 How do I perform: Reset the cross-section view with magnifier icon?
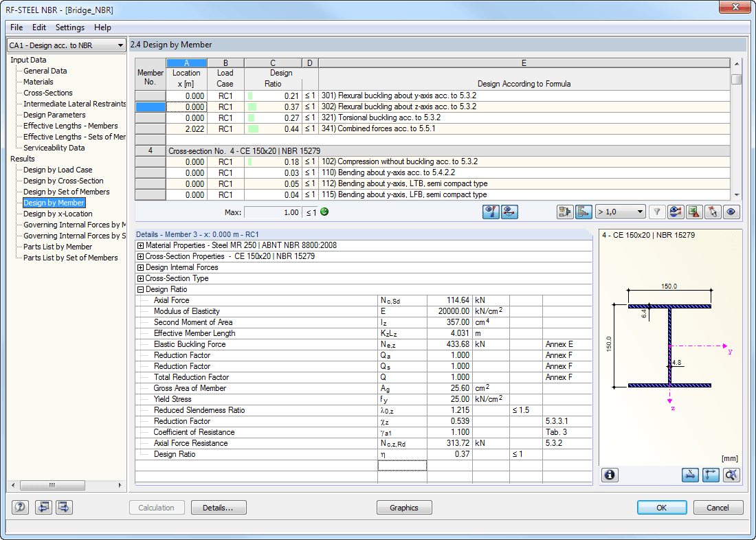731,475
